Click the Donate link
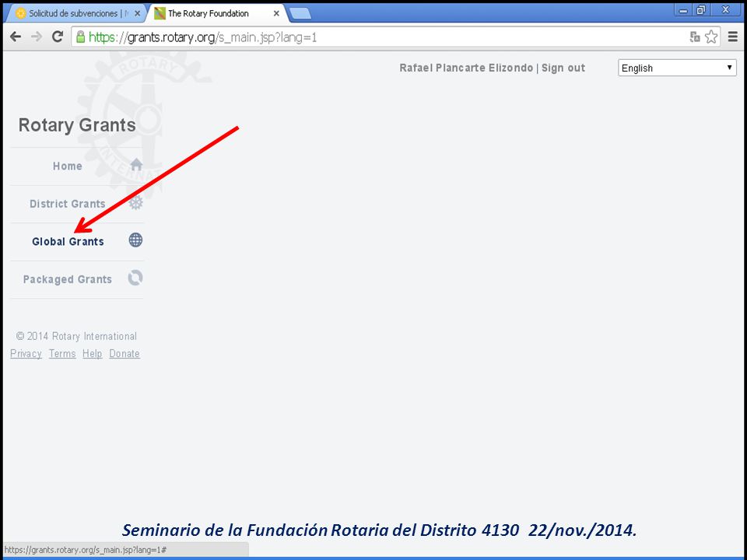This screenshot has width=747, height=560. coord(124,354)
